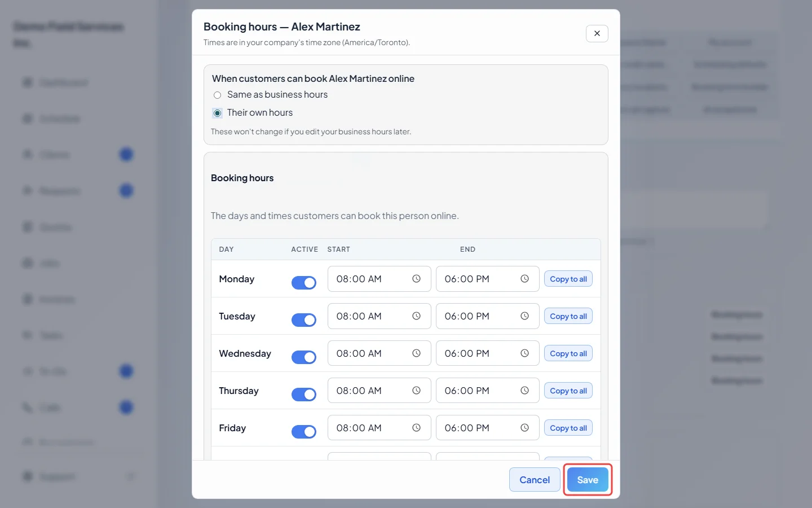Focus Friday's 06:00 PM end time text

pyautogui.click(x=467, y=428)
